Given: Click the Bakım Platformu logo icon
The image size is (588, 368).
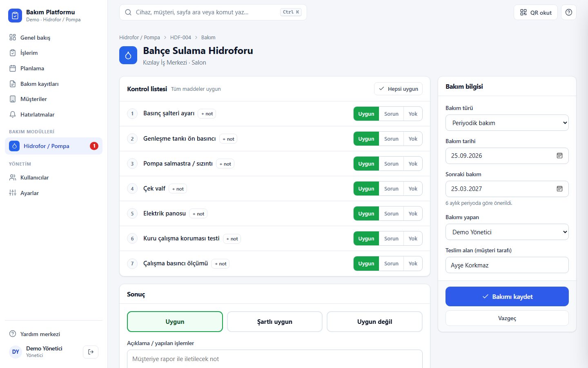Looking at the screenshot, I should [15, 16].
